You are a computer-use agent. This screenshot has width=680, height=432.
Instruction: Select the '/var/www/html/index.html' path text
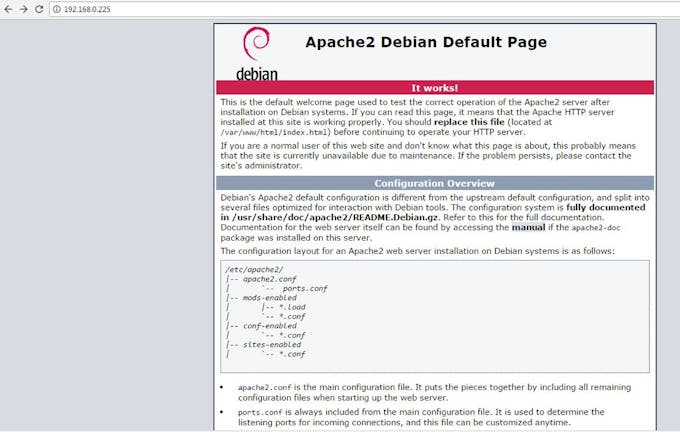click(274, 133)
